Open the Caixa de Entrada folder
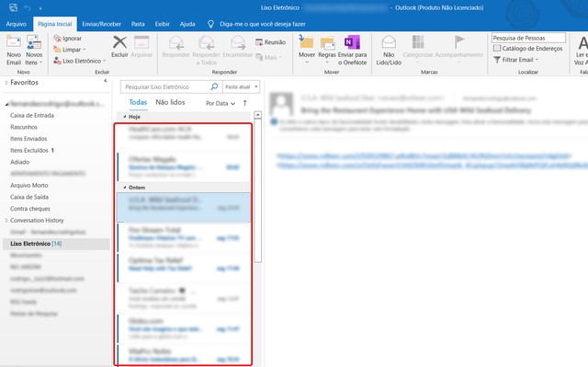Image resolution: width=588 pixels, height=367 pixels. 32,116
